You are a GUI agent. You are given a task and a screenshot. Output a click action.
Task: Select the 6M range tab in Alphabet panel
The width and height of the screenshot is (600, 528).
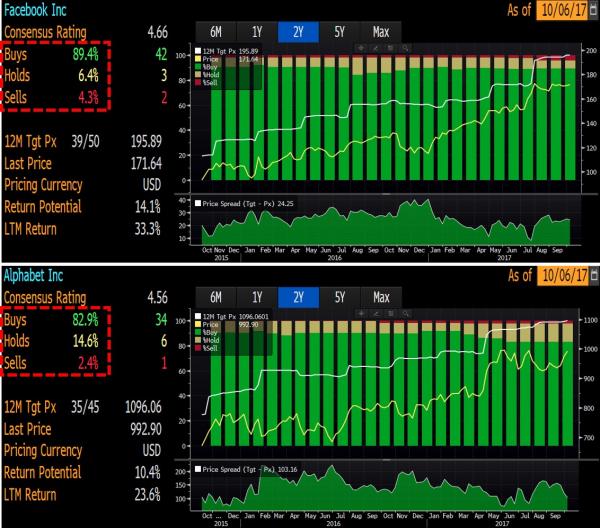click(x=216, y=297)
